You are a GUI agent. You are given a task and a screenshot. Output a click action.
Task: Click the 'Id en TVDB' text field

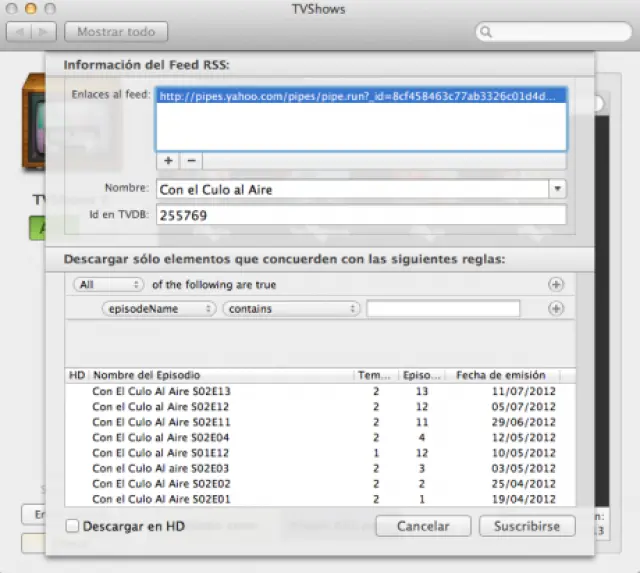click(x=360, y=214)
